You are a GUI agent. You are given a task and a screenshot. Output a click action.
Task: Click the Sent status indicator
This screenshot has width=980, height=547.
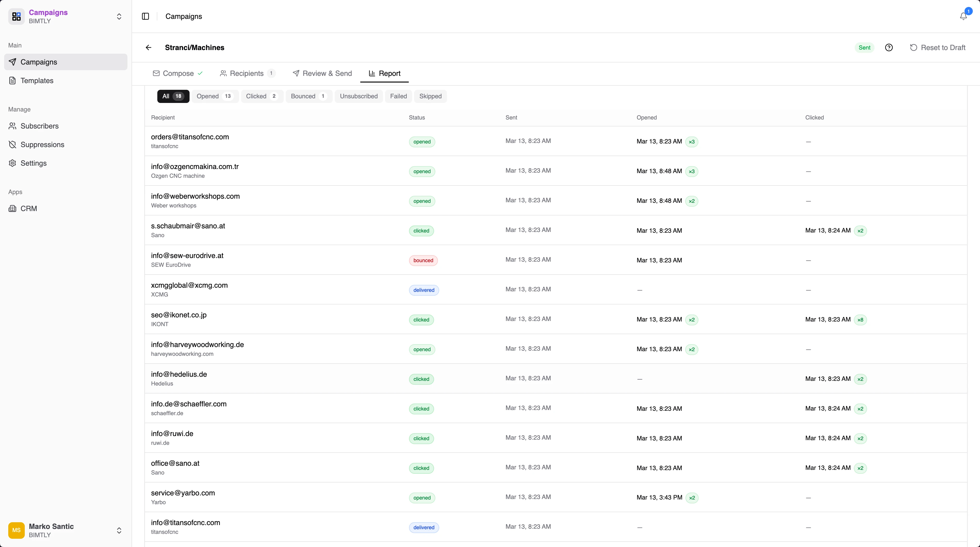pyautogui.click(x=864, y=47)
